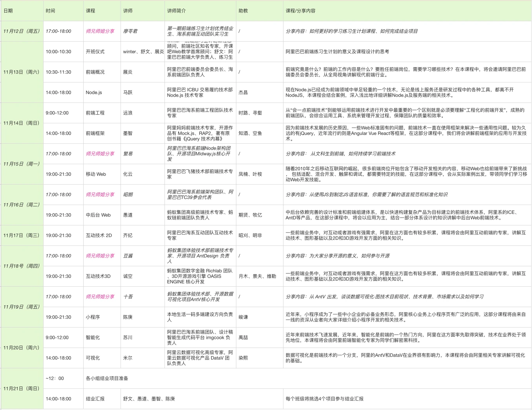Open 师兄师姐分享 link in 豆酱's row
532x410 pixels.
pyautogui.click(x=100, y=256)
